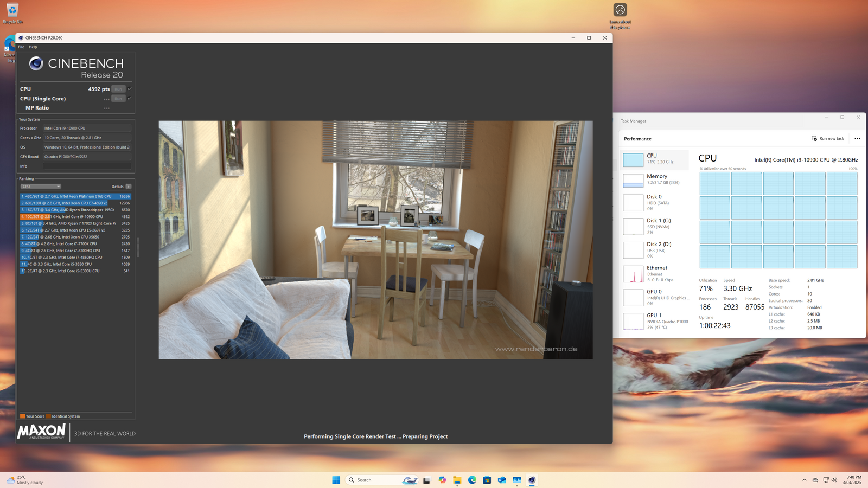Switch to Task Manager via taskbar icon
The height and width of the screenshot is (488, 868).
(517, 480)
